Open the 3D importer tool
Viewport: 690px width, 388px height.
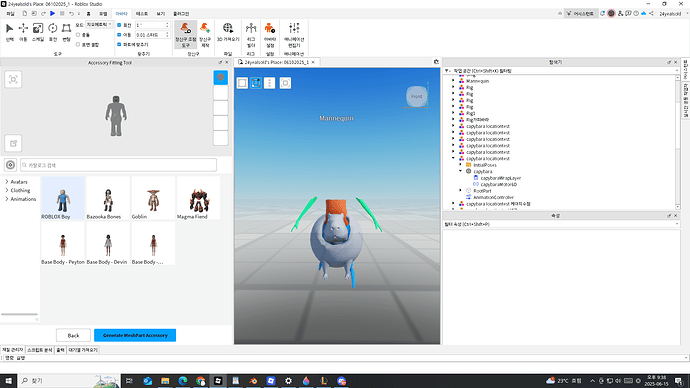[228, 32]
